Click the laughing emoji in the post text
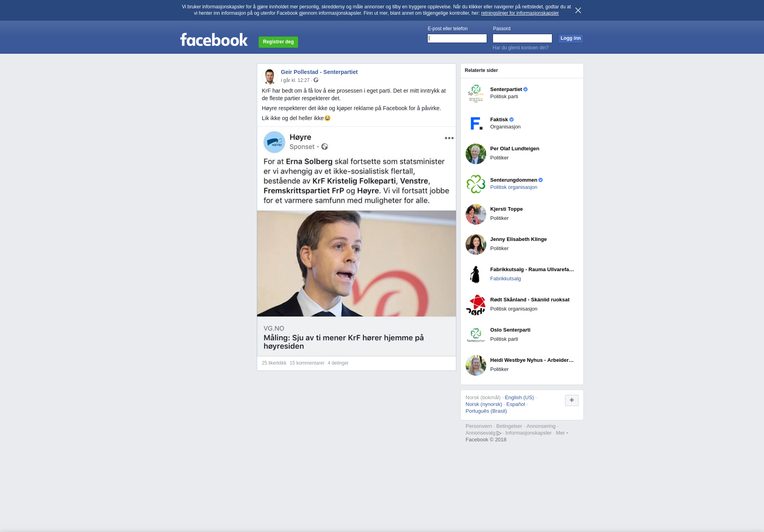 327,118
